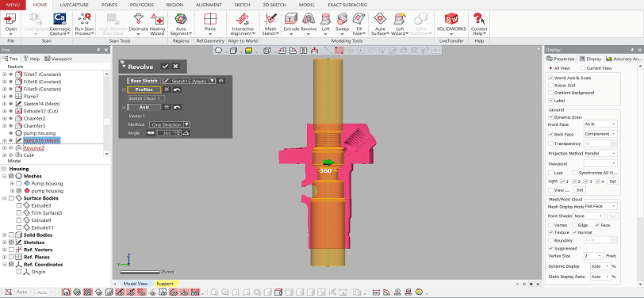644x298 pixels.
Task: Cancel the Revolve dialog with the X
Action: [175, 67]
